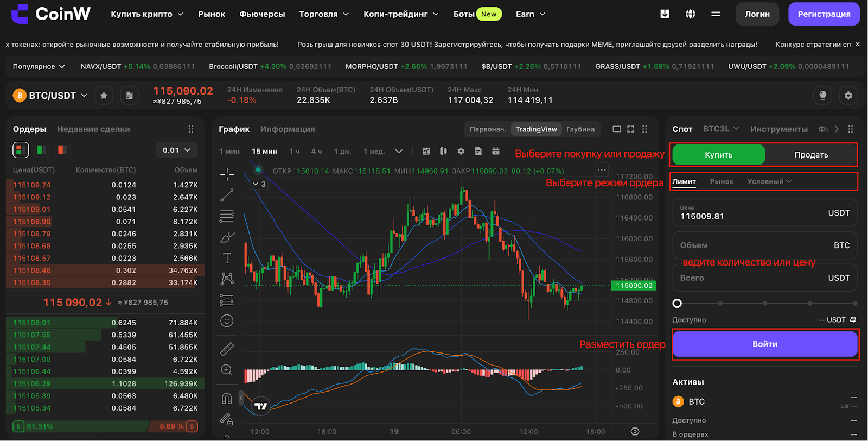The width and height of the screenshot is (868, 441).
Task: Expand the Копи-трейдинг dropdown
Action: [401, 14]
